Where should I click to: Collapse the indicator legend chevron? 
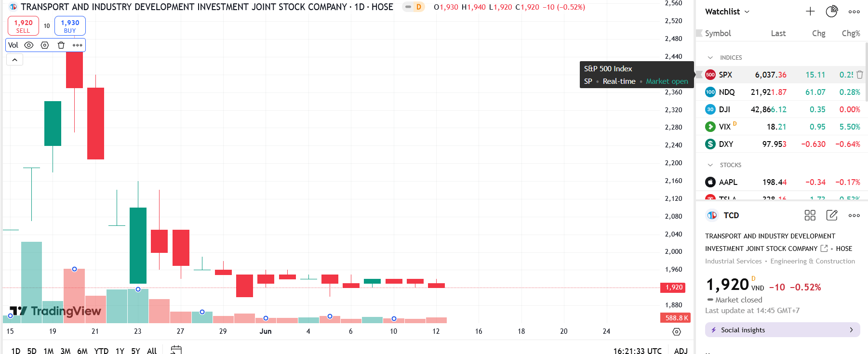pyautogui.click(x=15, y=60)
